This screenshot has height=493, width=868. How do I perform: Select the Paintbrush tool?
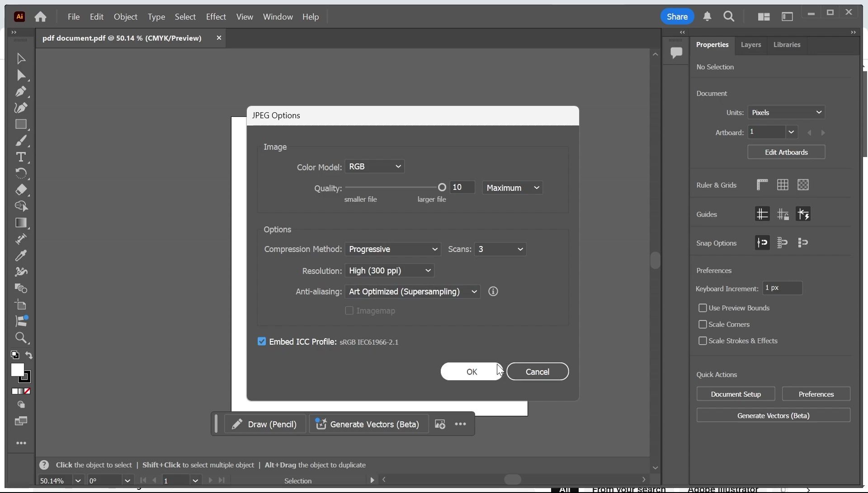(21, 141)
